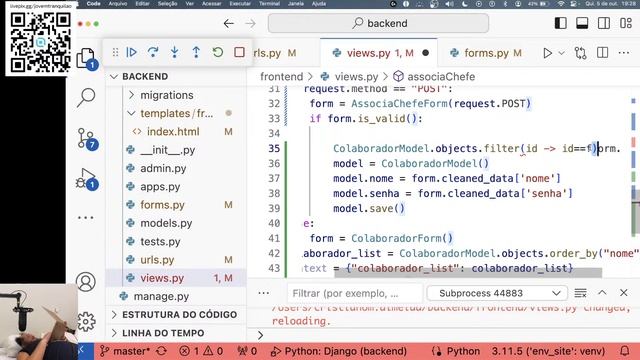Customize the editor layout
This screenshot has height=360, width=640.
pyautogui.click(x=626, y=23)
